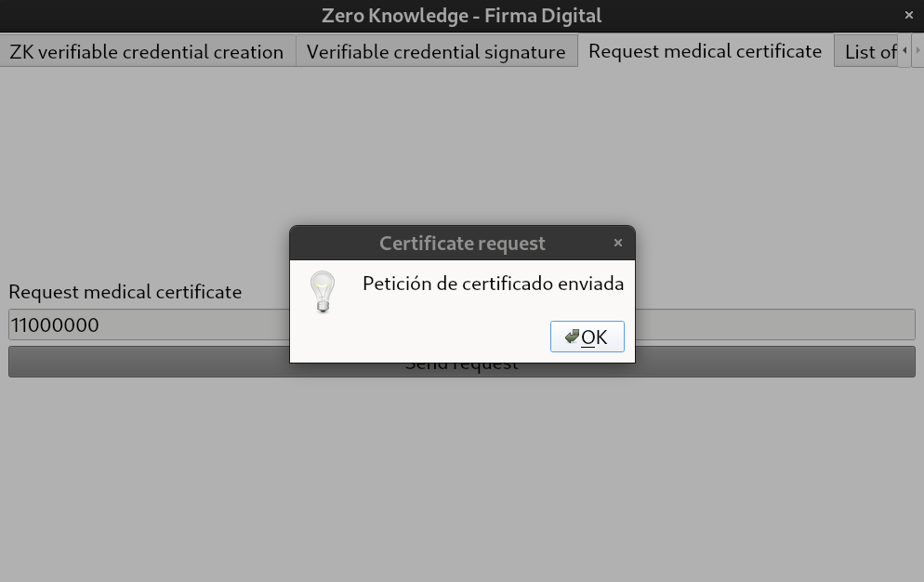Image resolution: width=924 pixels, height=582 pixels.
Task: Place cursor in the field containing 11000000
Action: pyautogui.click(x=139, y=324)
